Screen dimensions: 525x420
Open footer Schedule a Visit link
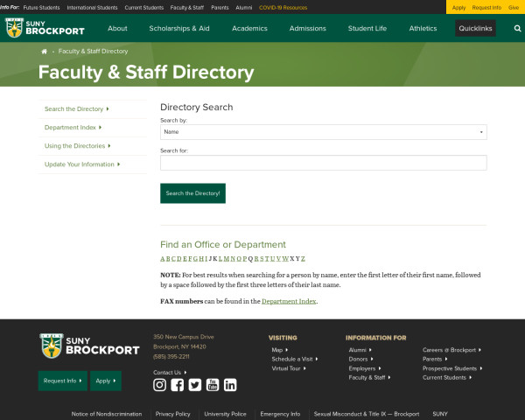tap(295, 359)
